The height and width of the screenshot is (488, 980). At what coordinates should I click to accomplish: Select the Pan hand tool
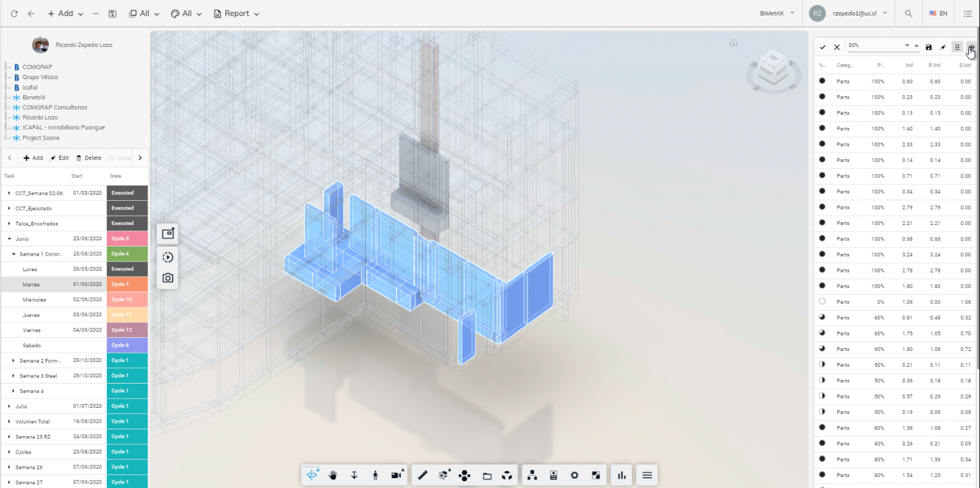[333, 475]
